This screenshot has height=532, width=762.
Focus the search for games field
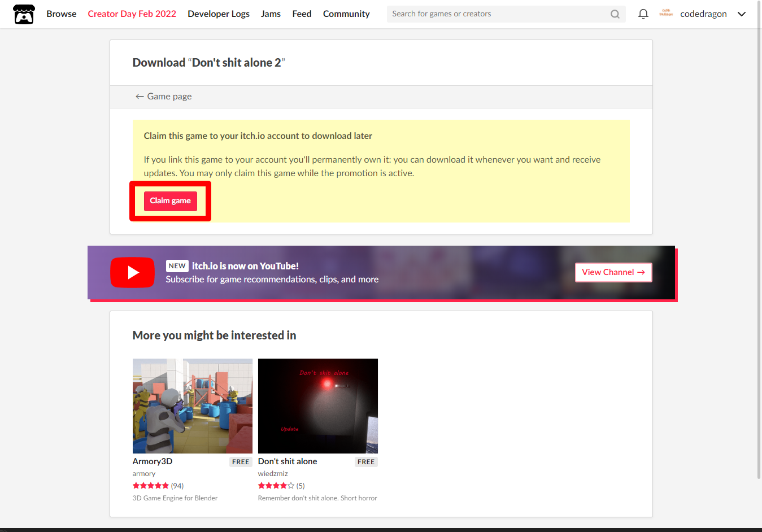click(506, 14)
